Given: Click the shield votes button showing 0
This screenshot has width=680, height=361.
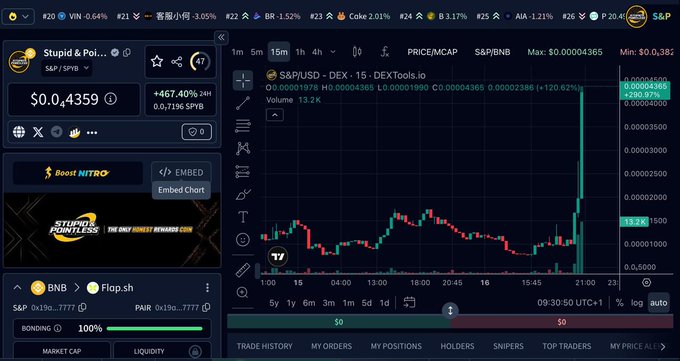Looking at the screenshot, I should 196,132.
